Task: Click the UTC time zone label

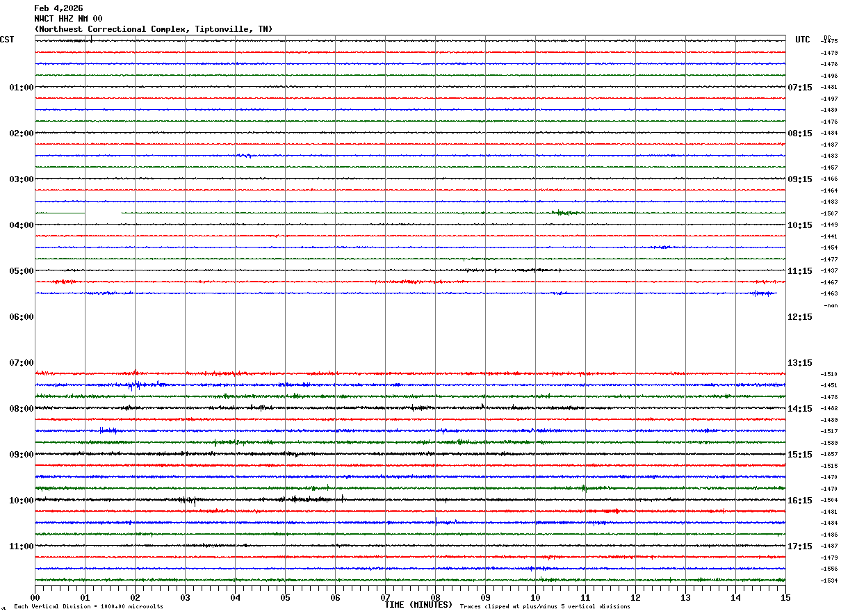Action: 803,40
